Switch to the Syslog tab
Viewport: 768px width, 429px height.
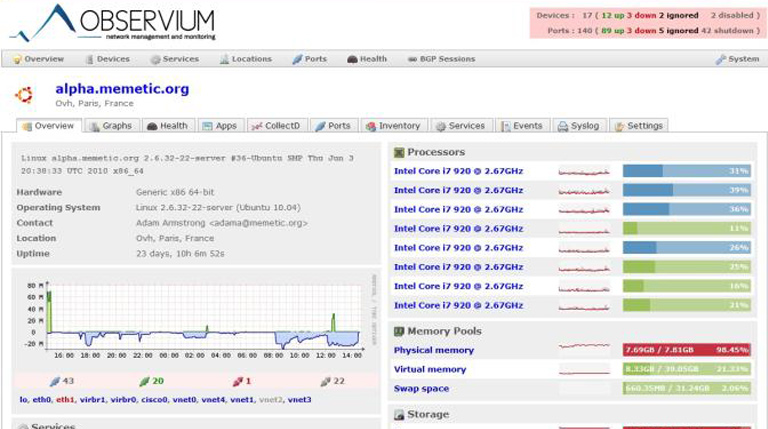tap(579, 126)
